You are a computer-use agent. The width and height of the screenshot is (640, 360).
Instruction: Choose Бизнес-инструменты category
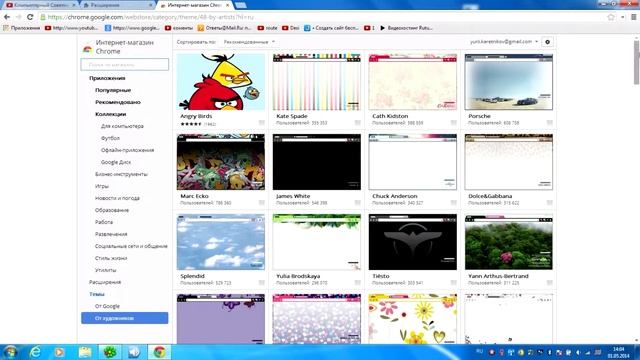coord(121,174)
